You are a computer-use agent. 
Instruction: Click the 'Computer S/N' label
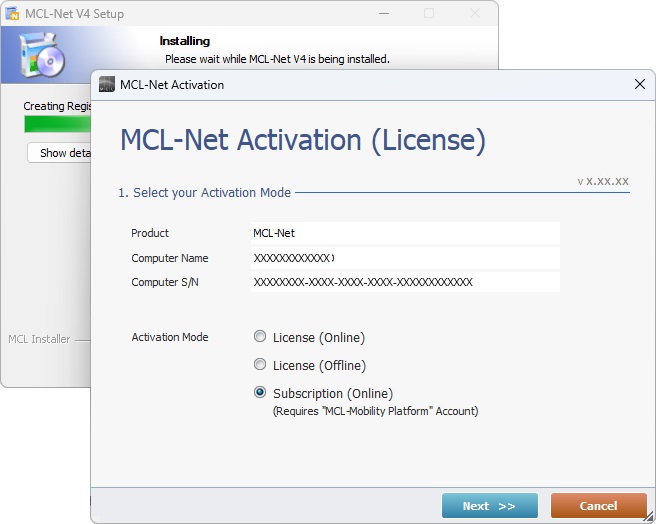tap(165, 282)
